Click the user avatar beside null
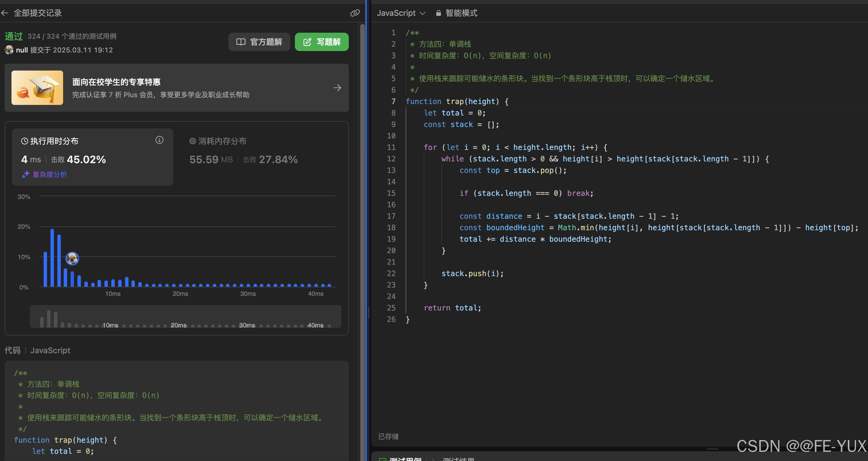The height and width of the screenshot is (461, 868). pos(9,50)
